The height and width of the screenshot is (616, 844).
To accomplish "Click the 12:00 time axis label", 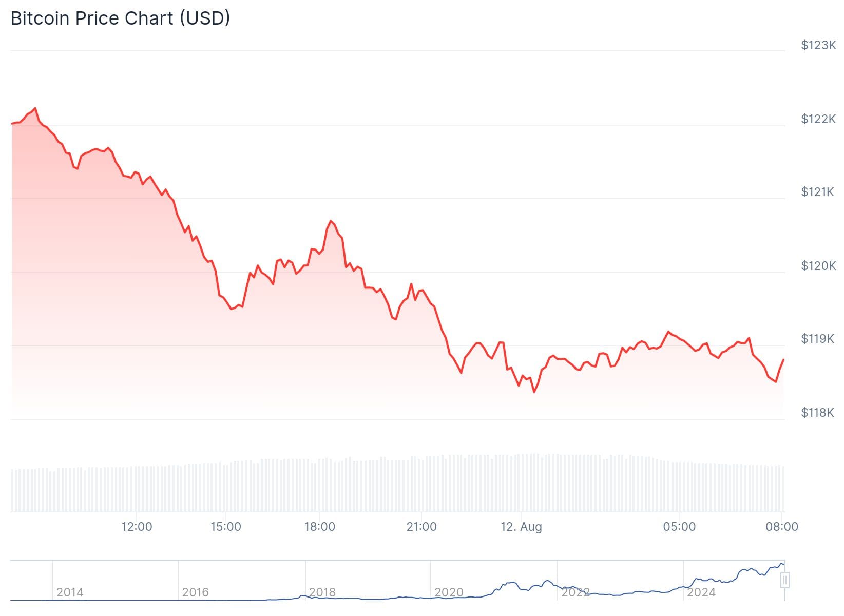I will coord(137,527).
